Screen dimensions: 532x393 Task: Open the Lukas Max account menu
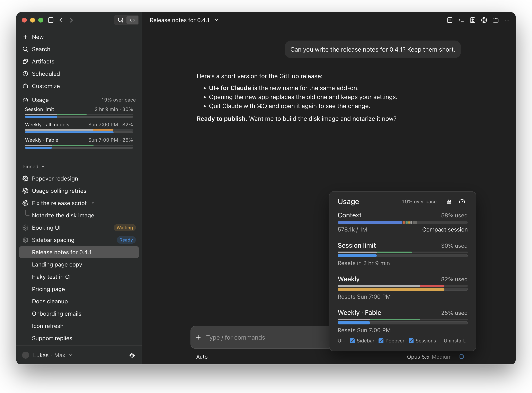click(x=47, y=355)
